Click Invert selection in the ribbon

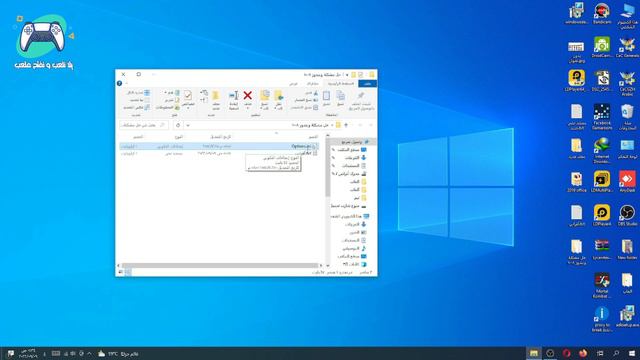(x=136, y=107)
